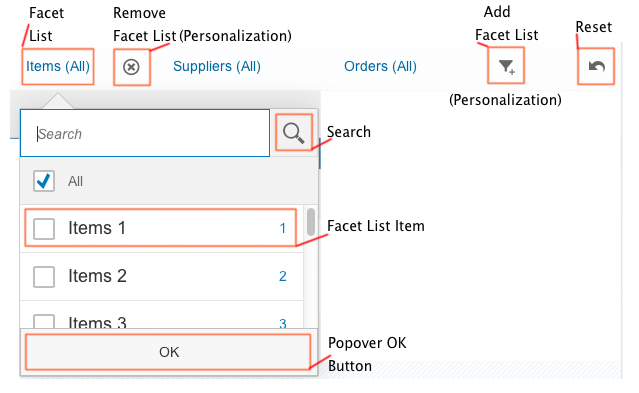Select the Items 1 list row label
The image size is (639, 393).
97,228
